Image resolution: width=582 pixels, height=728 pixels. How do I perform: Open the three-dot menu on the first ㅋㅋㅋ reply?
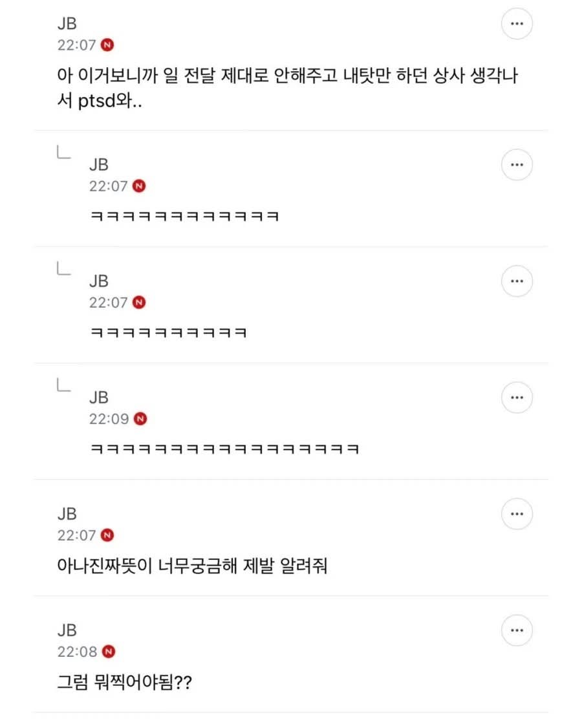pos(517,165)
